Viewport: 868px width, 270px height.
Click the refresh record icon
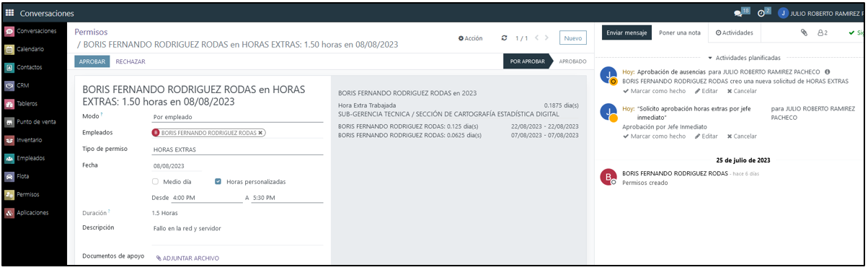pyautogui.click(x=505, y=38)
